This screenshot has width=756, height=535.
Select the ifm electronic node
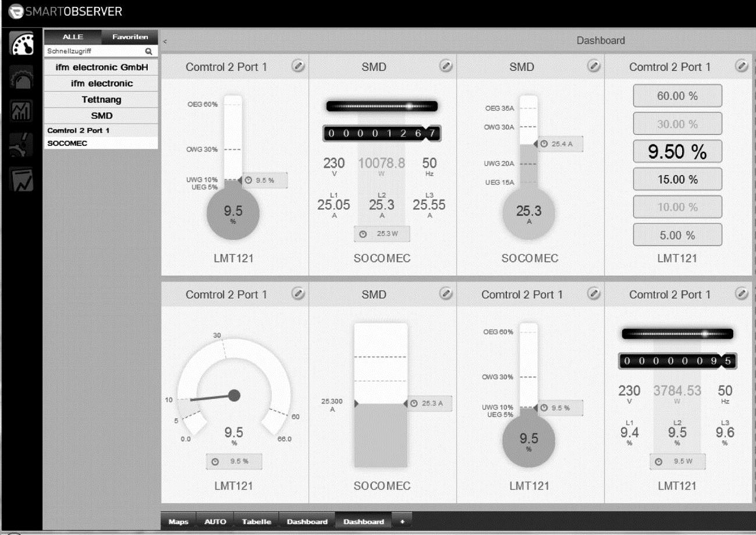101,83
